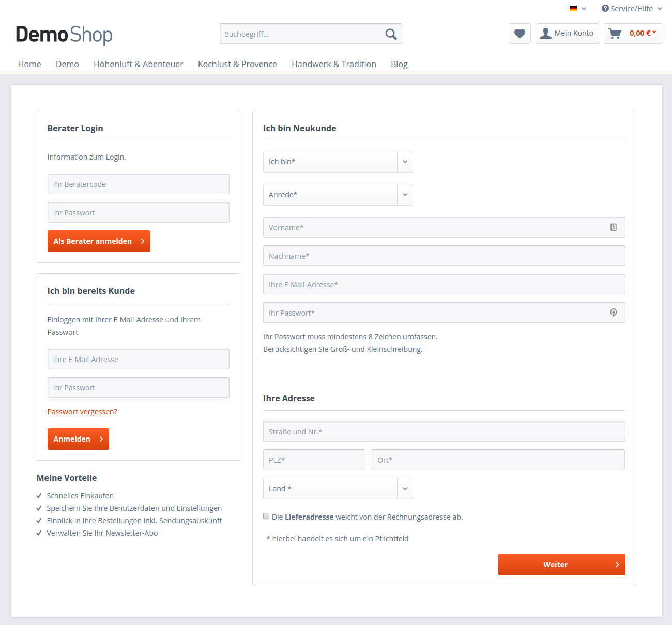Click the password manager icon in Ihr Passwort* field

pos(614,312)
